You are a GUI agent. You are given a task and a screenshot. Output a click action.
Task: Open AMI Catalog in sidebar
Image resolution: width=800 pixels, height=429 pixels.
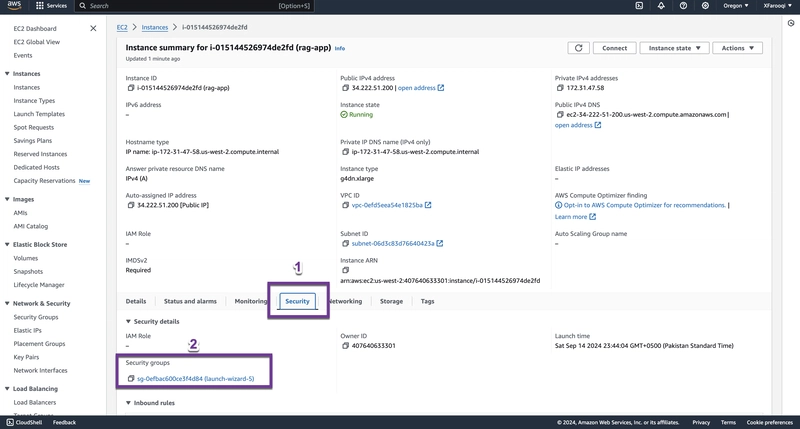[31, 226]
